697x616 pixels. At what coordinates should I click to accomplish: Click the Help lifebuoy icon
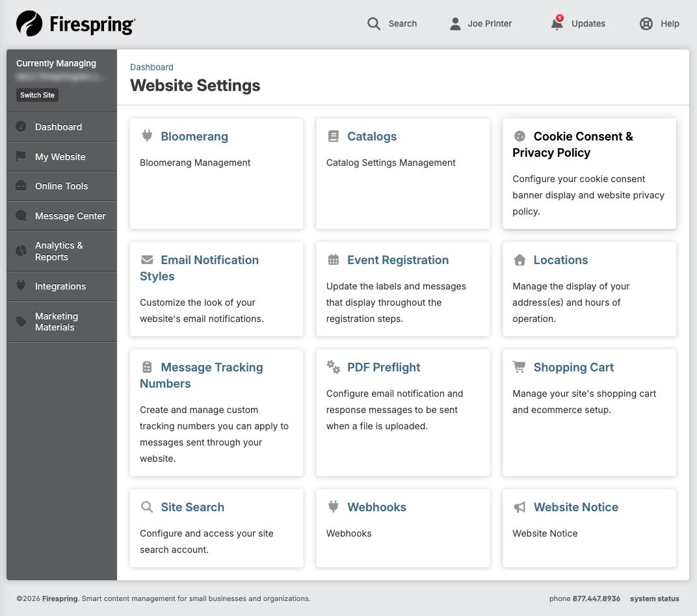pyautogui.click(x=646, y=23)
